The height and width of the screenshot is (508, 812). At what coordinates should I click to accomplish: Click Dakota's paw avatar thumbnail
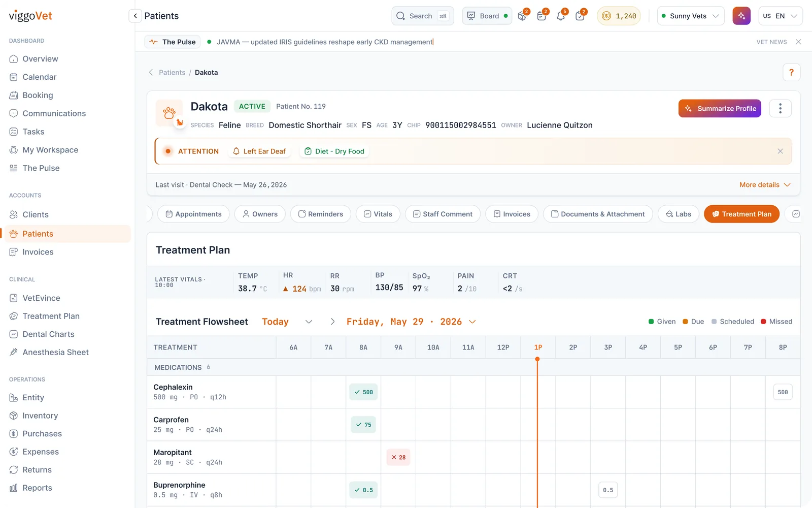coord(170,113)
